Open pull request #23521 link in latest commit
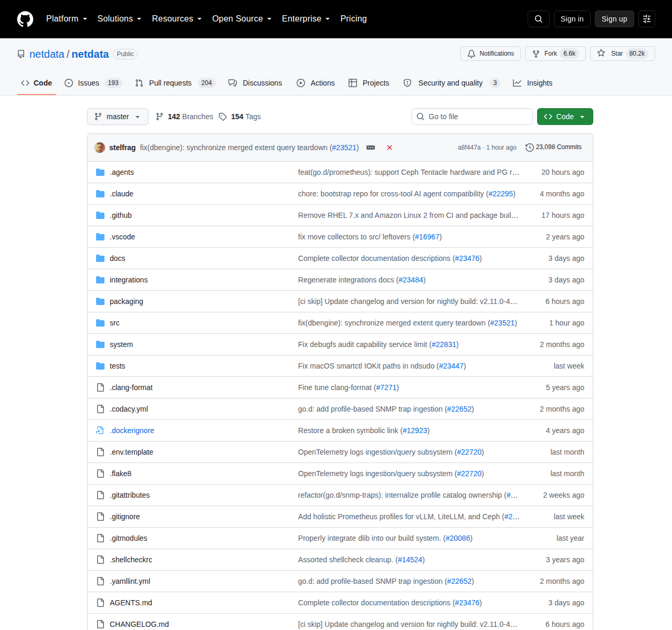Viewport: 672px width, 630px height. coord(344,148)
